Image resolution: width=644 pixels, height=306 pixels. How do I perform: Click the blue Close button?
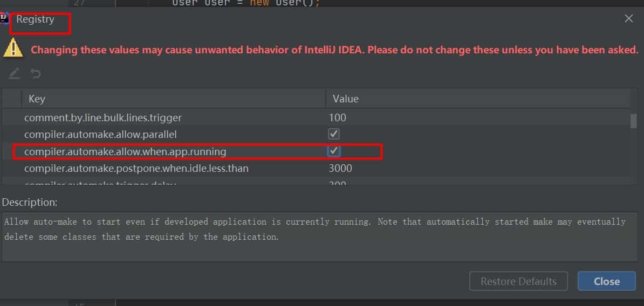606,281
